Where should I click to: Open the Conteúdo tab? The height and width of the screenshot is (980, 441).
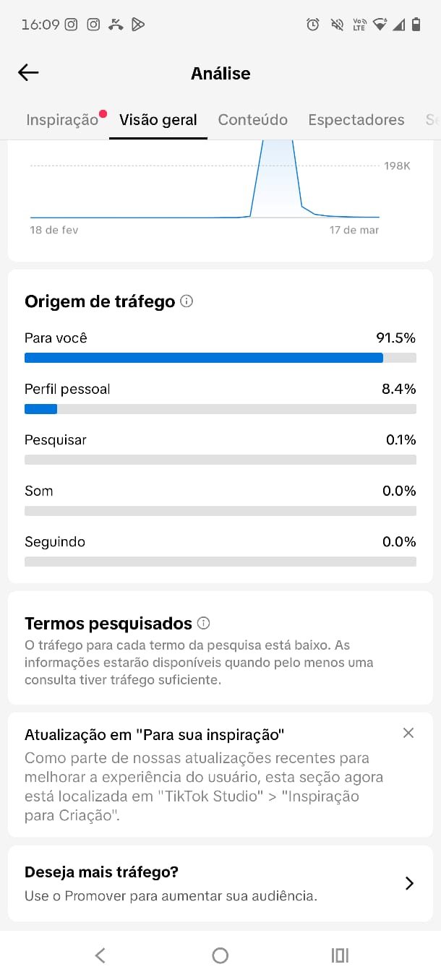[253, 120]
